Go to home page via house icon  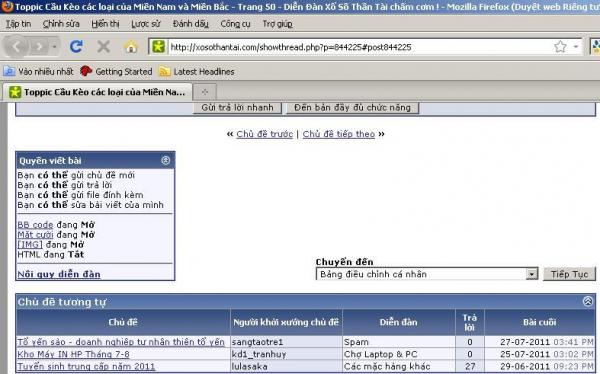pos(131,47)
